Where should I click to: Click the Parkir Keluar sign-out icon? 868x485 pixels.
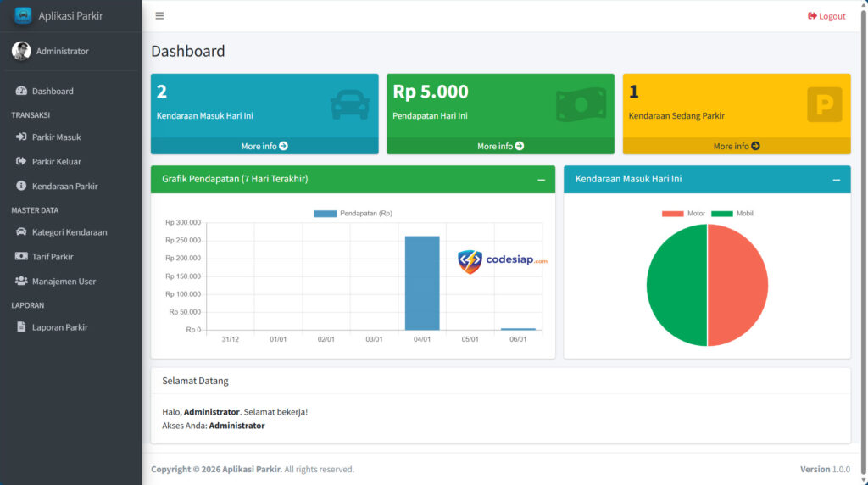pyautogui.click(x=21, y=161)
